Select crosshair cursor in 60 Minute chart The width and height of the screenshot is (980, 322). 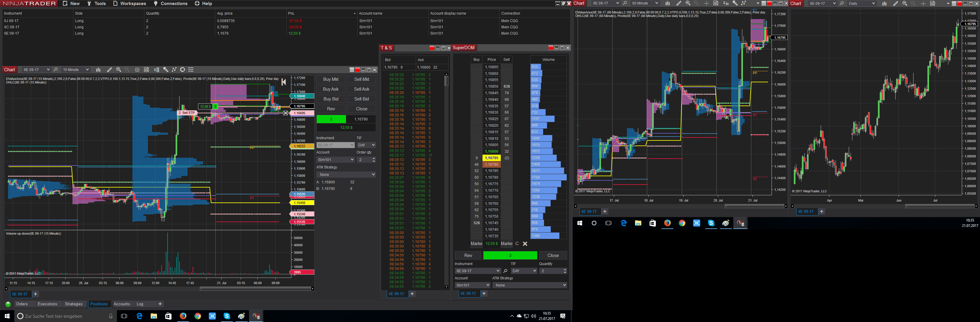[x=707, y=3]
